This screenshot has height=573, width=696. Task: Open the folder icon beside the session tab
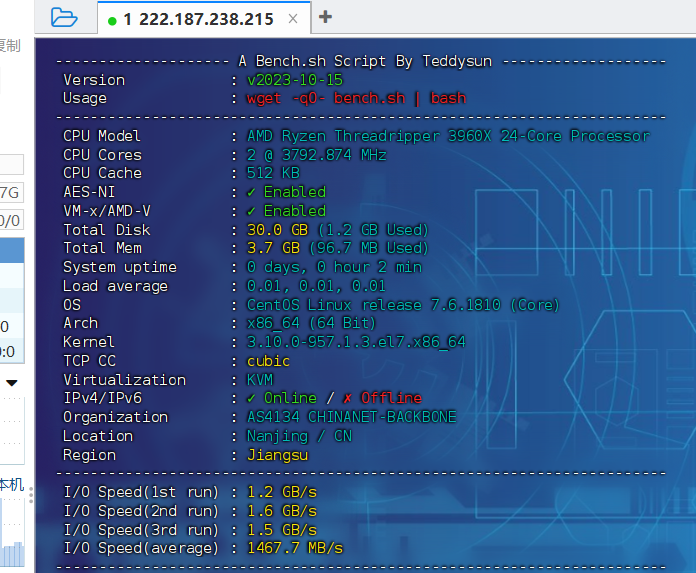[64, 17]
